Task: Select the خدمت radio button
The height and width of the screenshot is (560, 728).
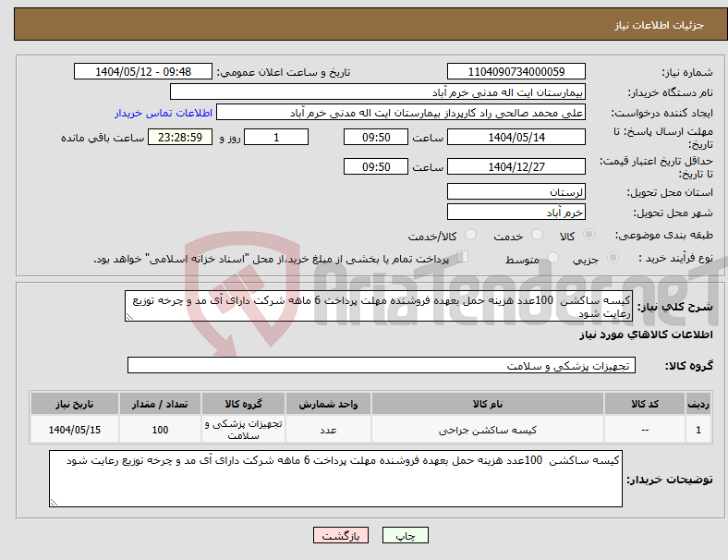Action: (x=537, y=235)
